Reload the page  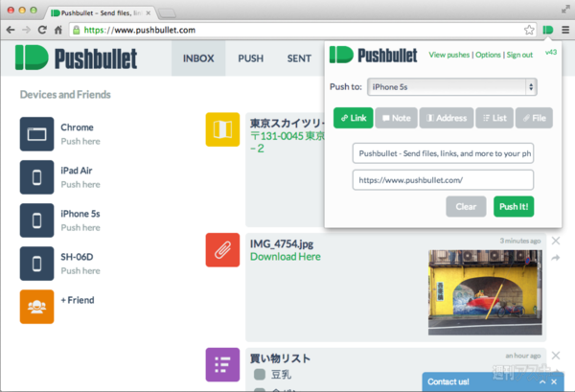[42, 30]
